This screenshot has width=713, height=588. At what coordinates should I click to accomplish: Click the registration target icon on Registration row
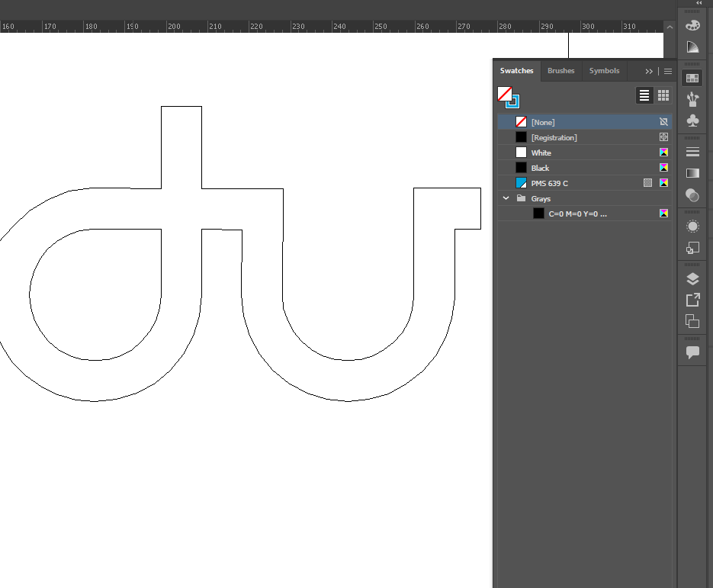[663, 137]
